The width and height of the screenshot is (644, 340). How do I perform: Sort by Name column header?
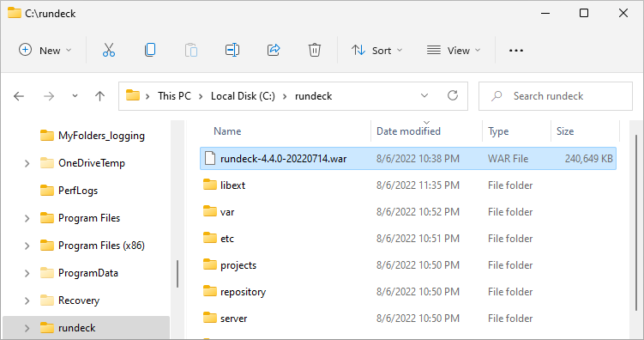227,131
